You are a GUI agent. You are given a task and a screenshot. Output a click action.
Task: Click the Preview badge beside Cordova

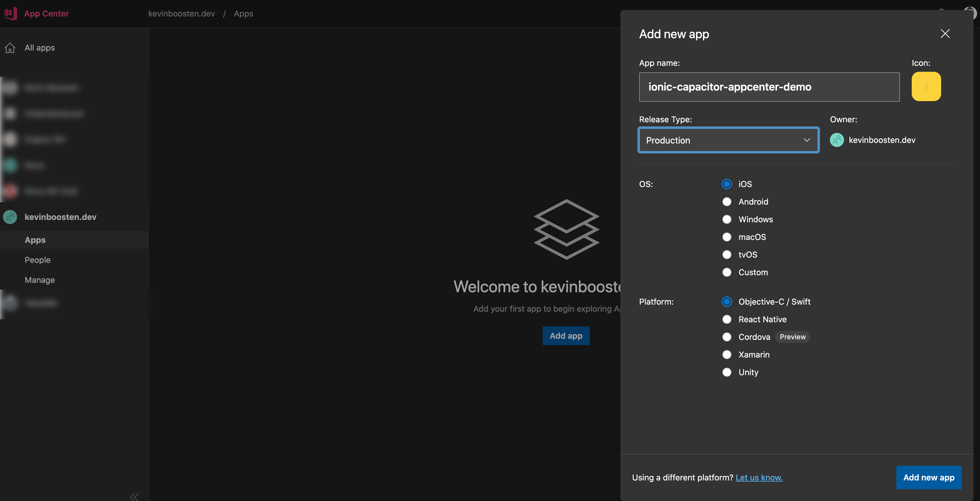pos(793,337)
